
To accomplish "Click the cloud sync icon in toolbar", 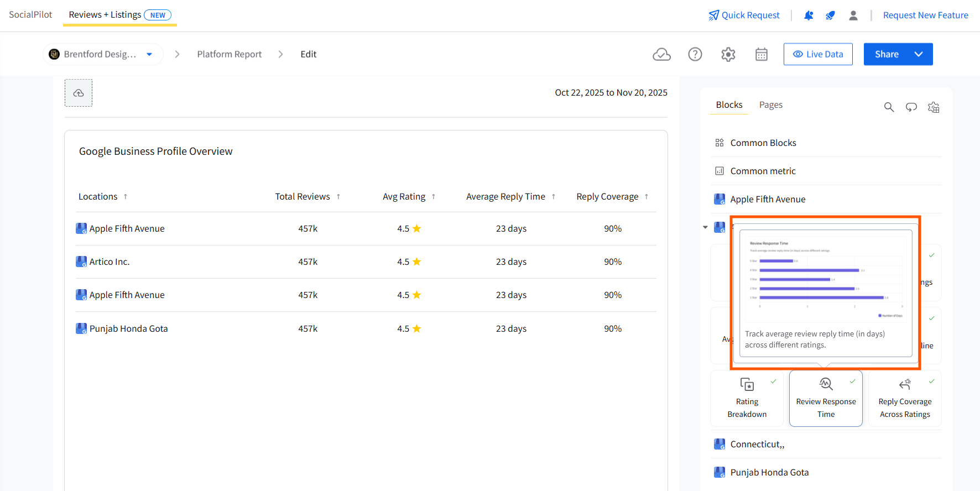I will tap(661, 54).
